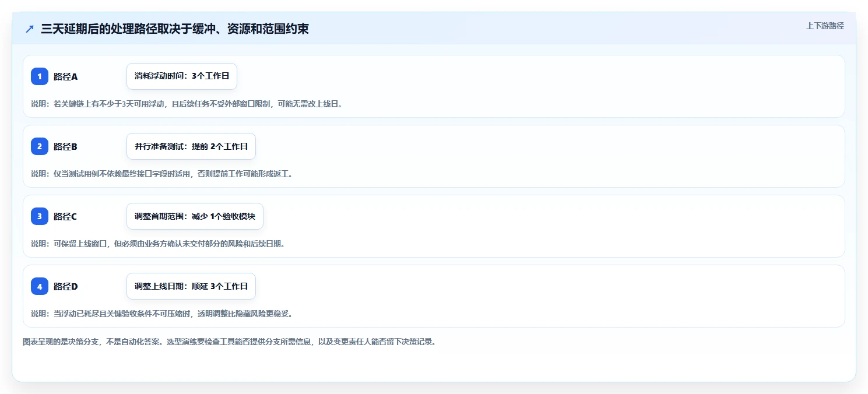The height and width of the screenshot is (394, 868).
Task: Click the number 2 badge for 路径B
Action: [40, 146]
